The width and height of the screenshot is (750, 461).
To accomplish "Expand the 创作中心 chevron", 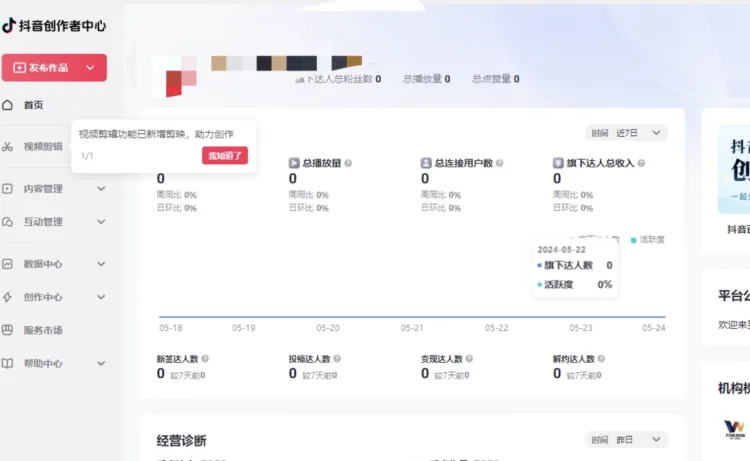I will coord(101,297).
